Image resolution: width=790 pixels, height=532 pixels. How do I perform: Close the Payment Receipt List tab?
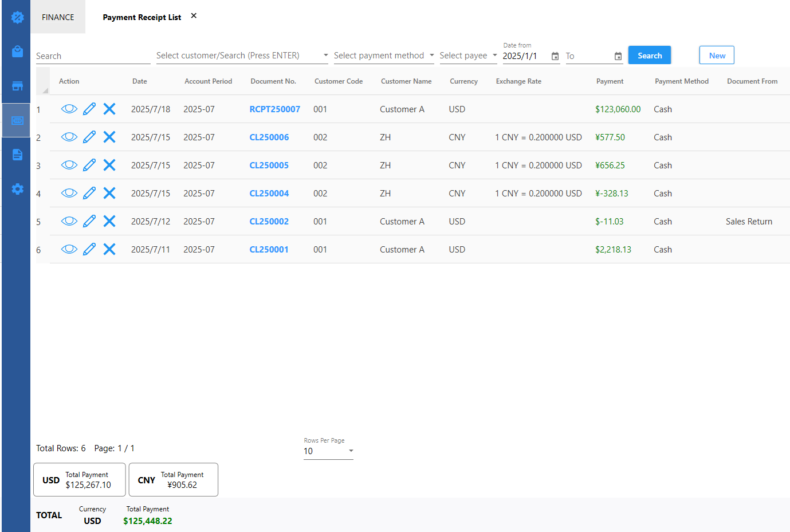[194, 16]
